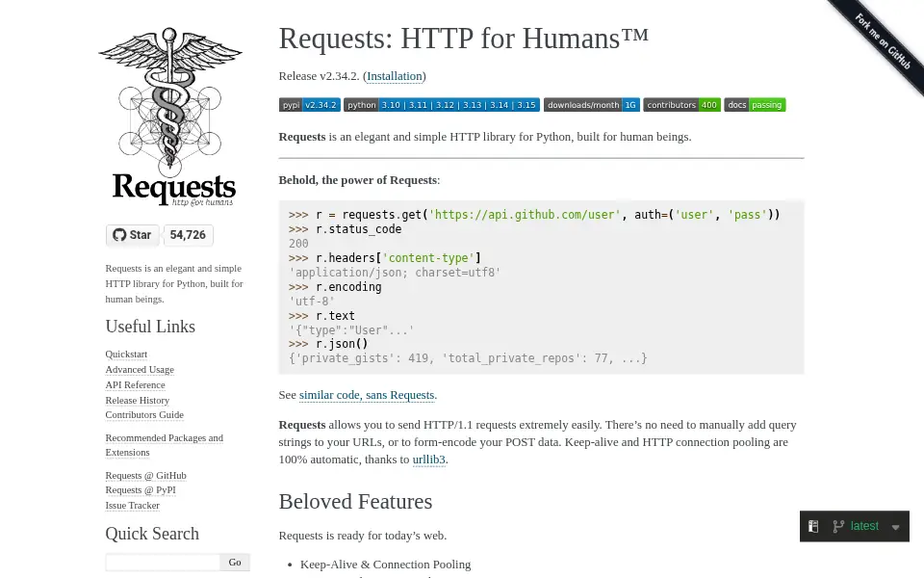The width and height of the screenshot is (924, 578).
Task: Open Recommended Packages and Extensions link
Action: pyautogui.click(x=165, y=445)
